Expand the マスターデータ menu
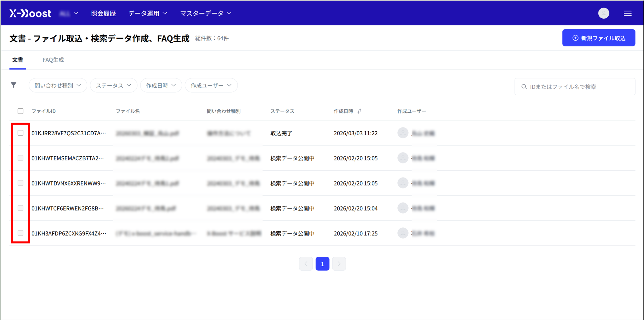644x320 pixels. click(206, 13)
